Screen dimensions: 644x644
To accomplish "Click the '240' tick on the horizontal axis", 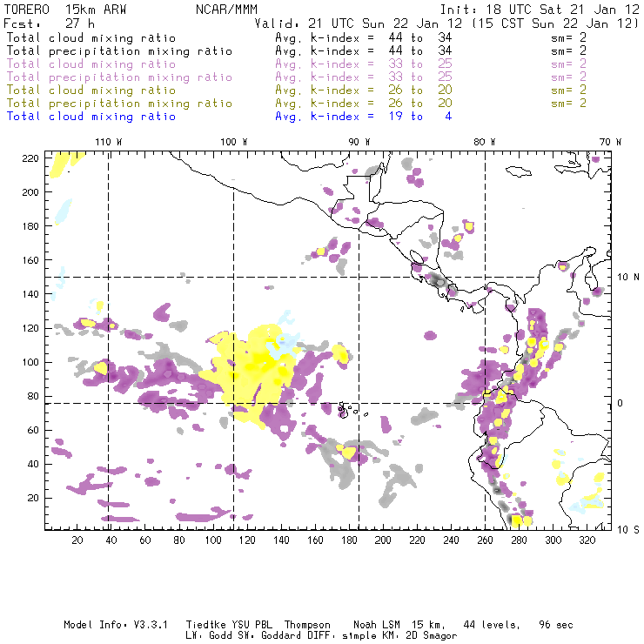I will pos(451,540).
